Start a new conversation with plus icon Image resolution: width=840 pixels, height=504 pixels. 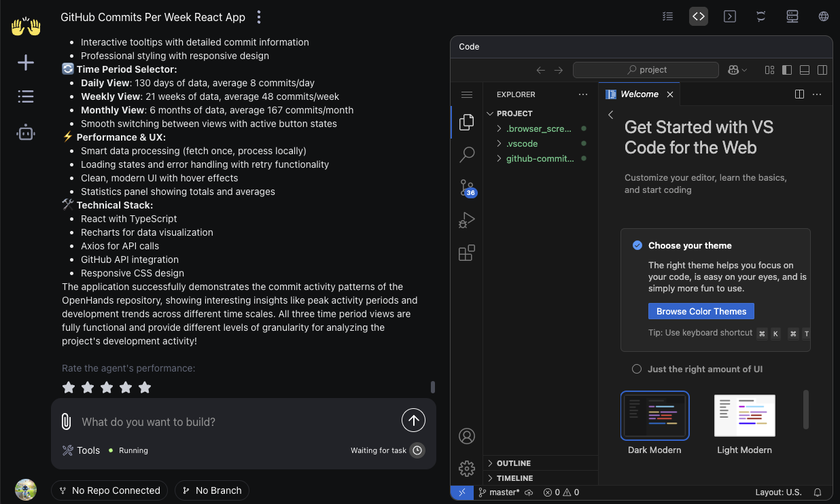pyautogui.click(x=26, y=62)
